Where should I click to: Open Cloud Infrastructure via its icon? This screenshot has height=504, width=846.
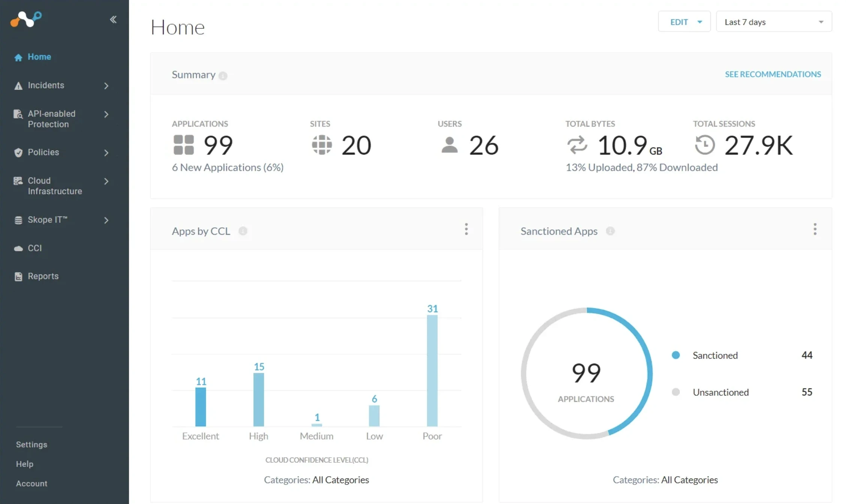(x=18, y=181)
